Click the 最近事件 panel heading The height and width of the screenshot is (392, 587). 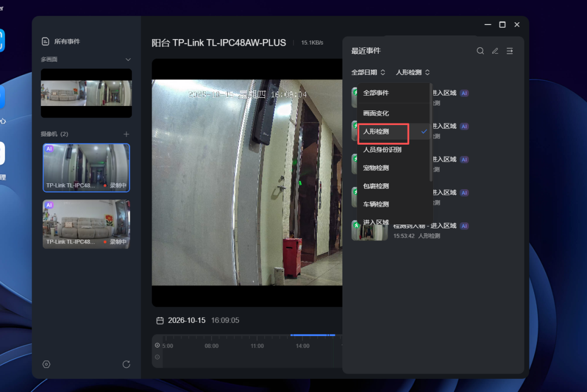[x=366, y=51]
